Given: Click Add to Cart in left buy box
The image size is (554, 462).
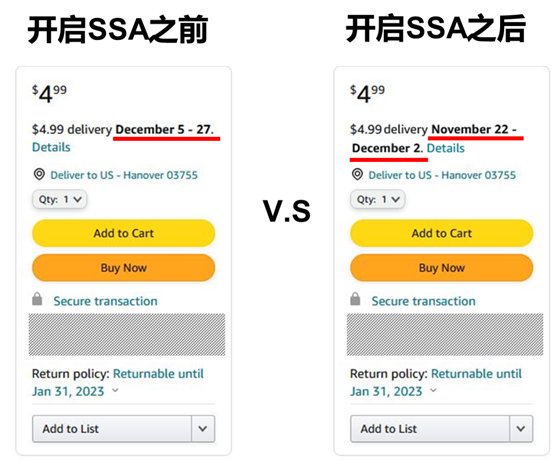Looking at the screenshot, I should coord(123,233).
